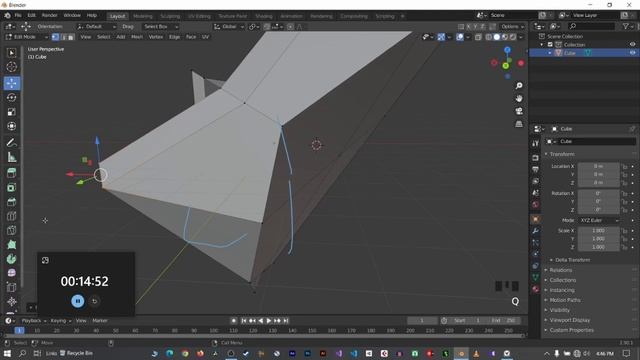This screenshot has width=640, height=360.
Task: Open the Modifier properties wrench tab
Action: pos(536,231)
